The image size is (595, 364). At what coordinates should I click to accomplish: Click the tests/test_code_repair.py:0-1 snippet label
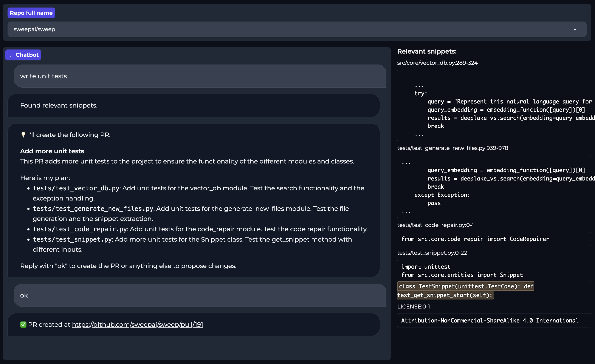tap(435, 225)
